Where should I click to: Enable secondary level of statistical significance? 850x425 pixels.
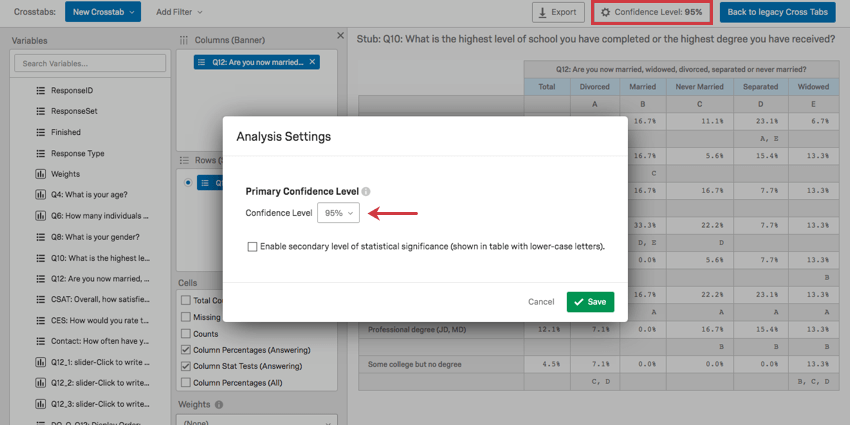(252, 246)
